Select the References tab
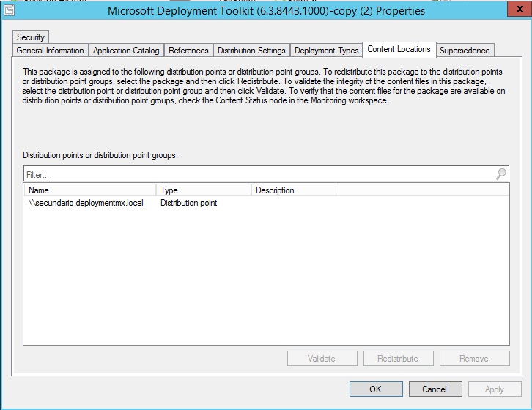The width and height of the screenshot is (532, 410). [x=188, y=51]
